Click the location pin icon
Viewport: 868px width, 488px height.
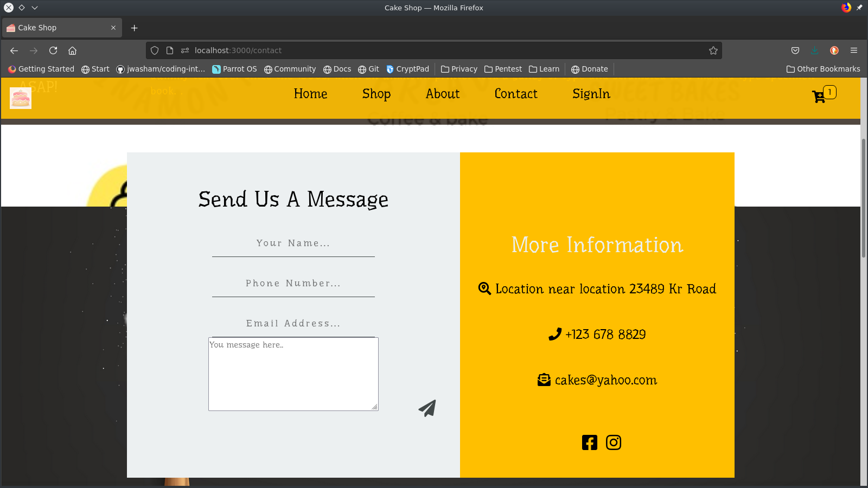pyautogui.click(x=484, y=288)
